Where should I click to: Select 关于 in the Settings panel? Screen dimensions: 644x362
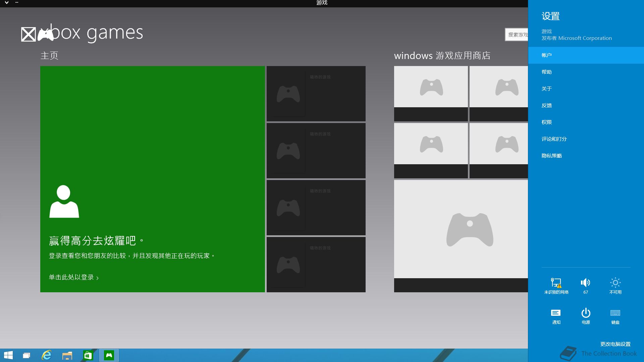pos(586,89)
